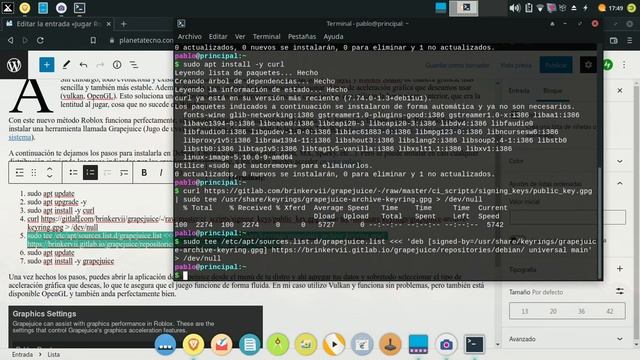Select font size 20

click(553, 311)
